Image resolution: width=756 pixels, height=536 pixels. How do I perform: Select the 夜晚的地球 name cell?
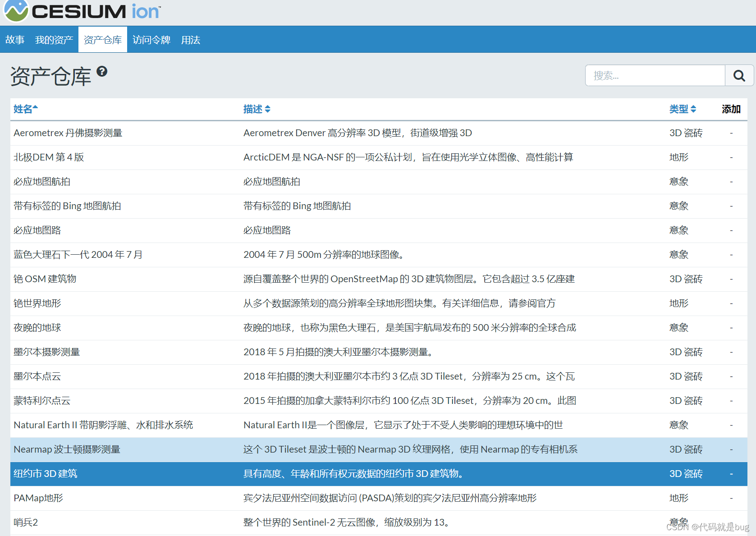pos(37,328)
